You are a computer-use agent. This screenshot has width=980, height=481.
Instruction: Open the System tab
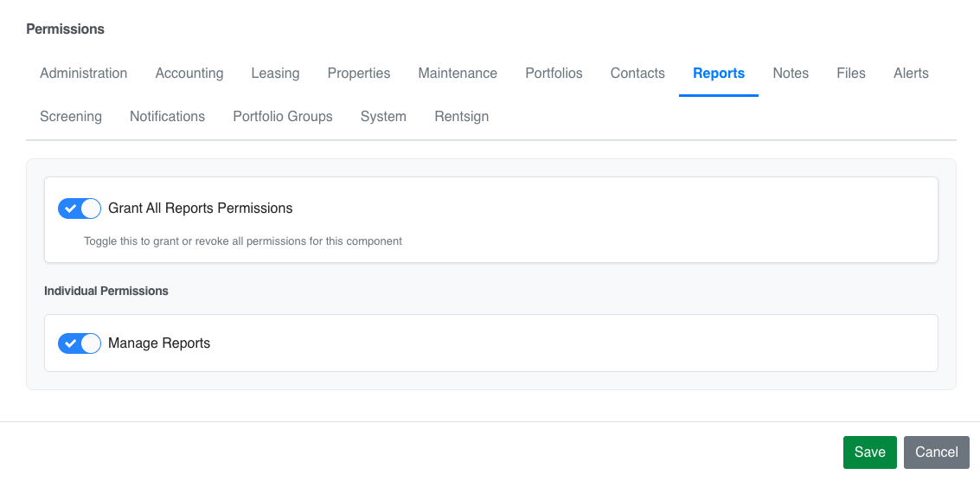coord(384,117)
